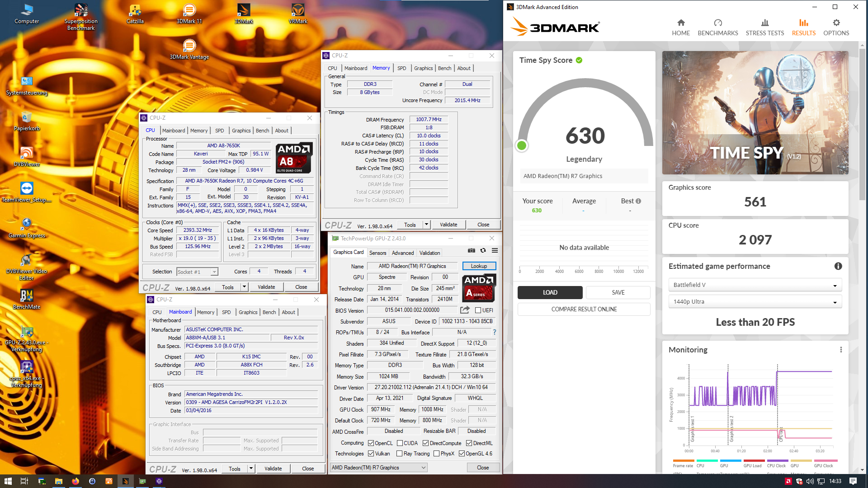Open the Garmin Express desktop icon
This screenshot has width=868, height=488.
click(27, 228)
